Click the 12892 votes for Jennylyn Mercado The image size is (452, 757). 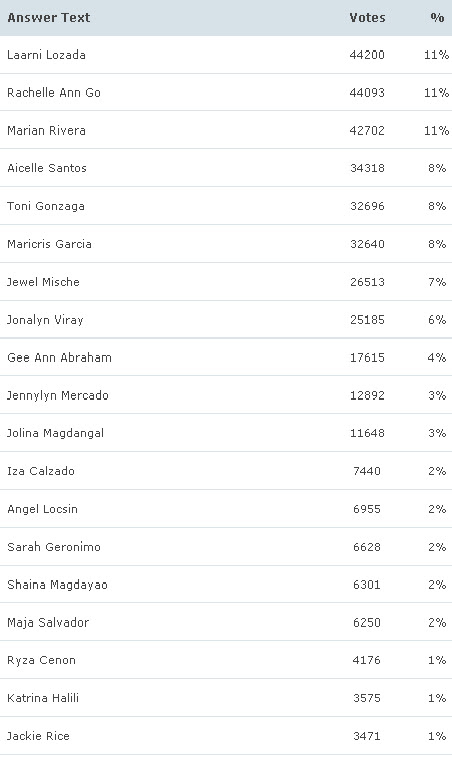coord(367,395)
